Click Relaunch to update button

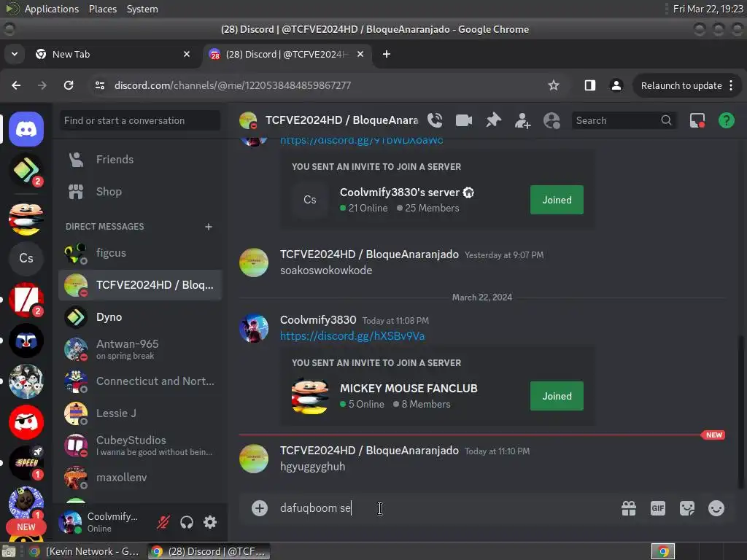coord(681,86)
